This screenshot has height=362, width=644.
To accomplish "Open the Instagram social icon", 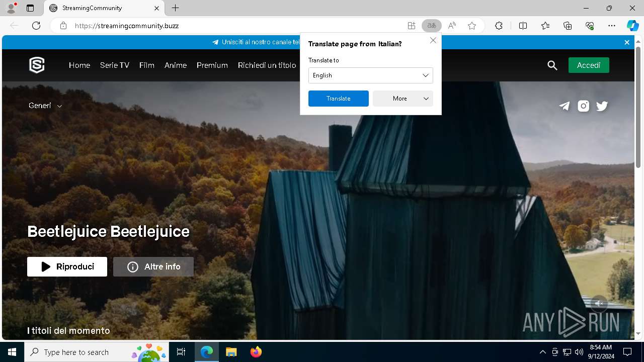I will [583, 106].
